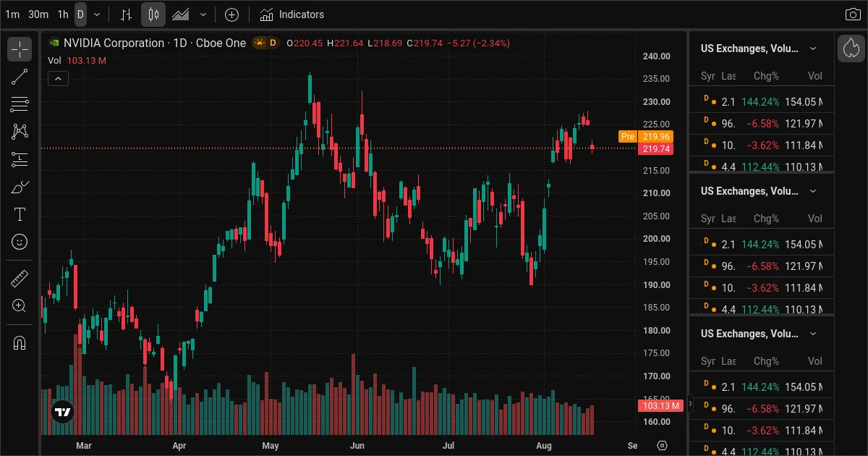Image resolution: width=868 pixels, height=456 pixels.
Task: Select the 154.05 M row in top panel
Action: click(x=762, y=102)
